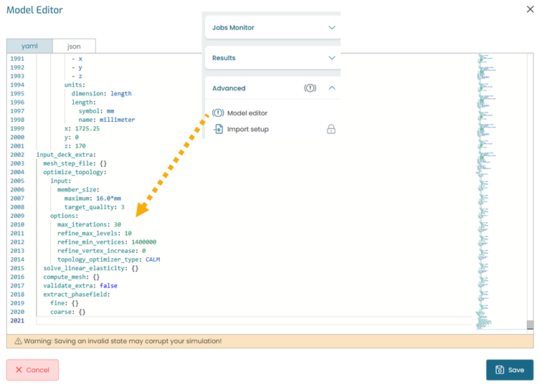Switch to the yaml tab
542x392 pixels.
(x=29, y=46)
